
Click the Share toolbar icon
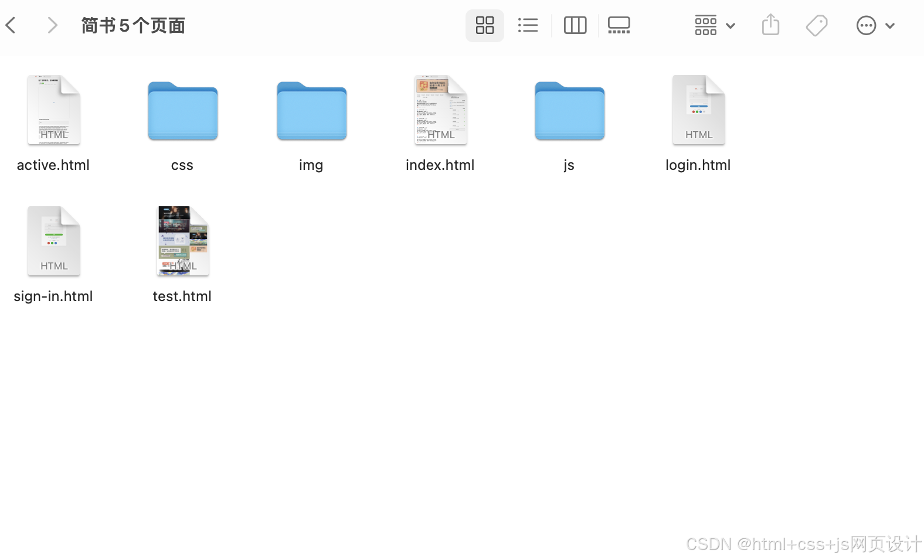pyautogui.click(x=770, y=25)
